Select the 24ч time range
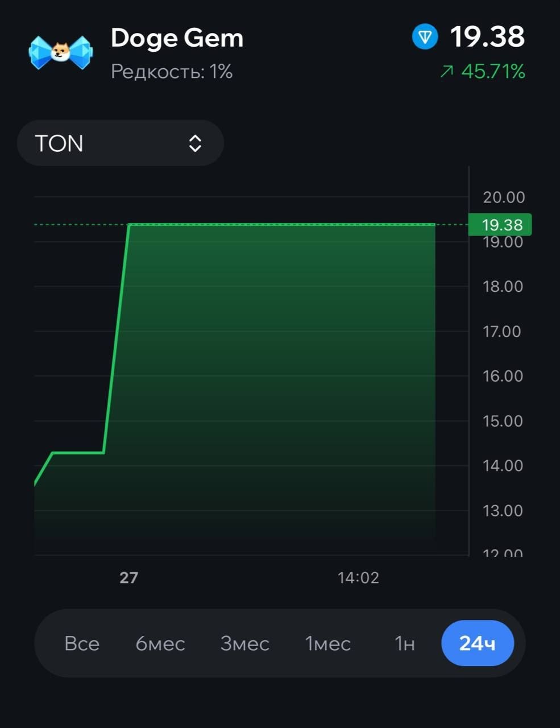The height and width of the screenshot is (728, 560). coord(478,643)
